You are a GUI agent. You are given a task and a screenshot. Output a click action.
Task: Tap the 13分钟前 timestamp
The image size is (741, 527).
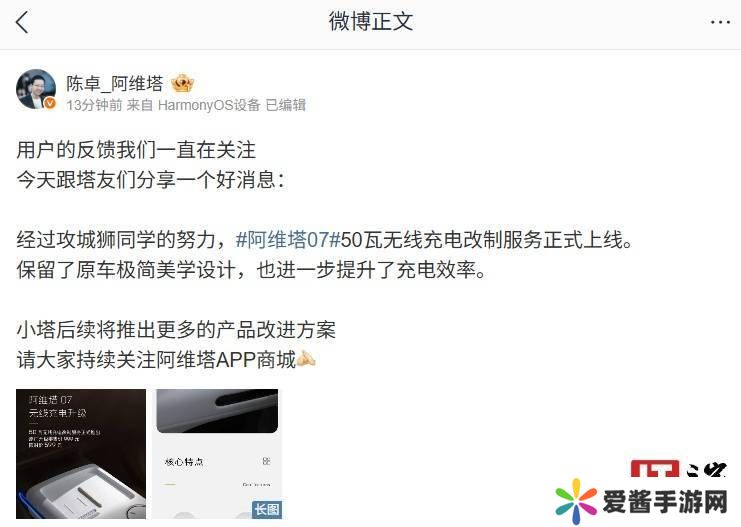94,104
